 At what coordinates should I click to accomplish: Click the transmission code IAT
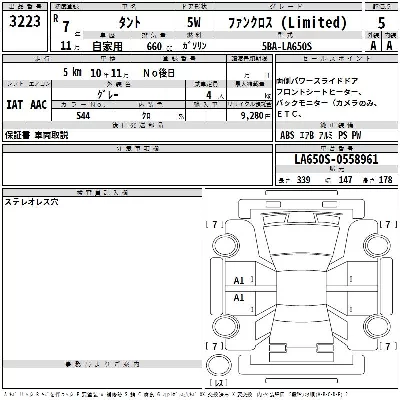click(x=15, y=105)
